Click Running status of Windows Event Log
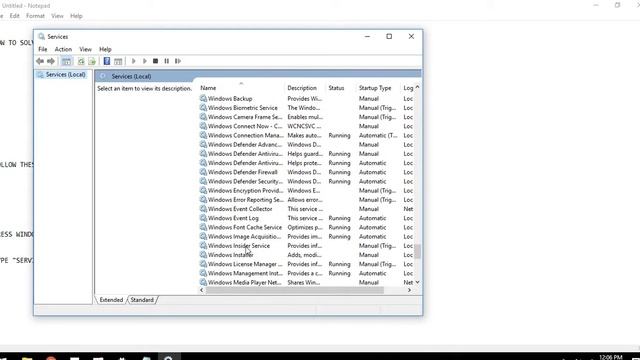 [339, 218]
